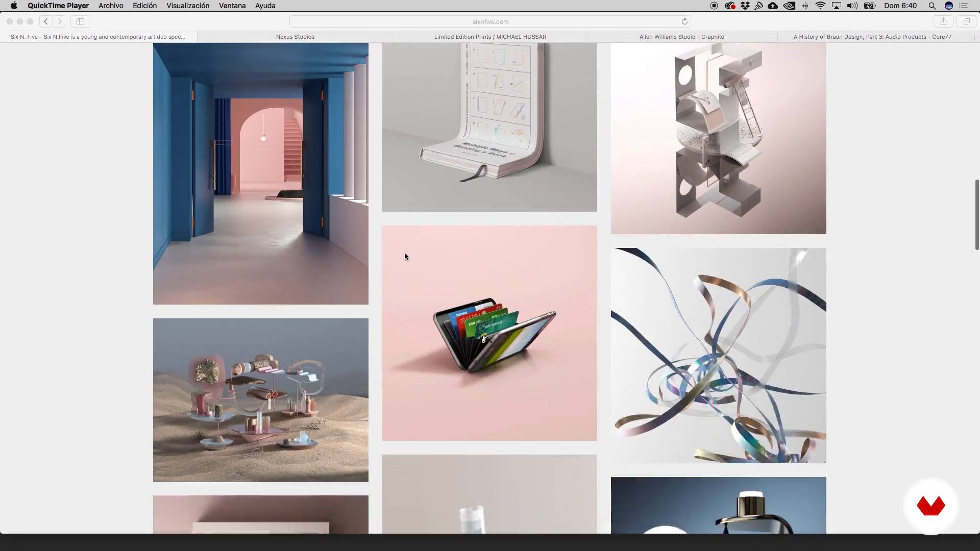This screenshot has height=551, width=980.
Task: Open a new tab with plus icon
Action: [974, 37]
